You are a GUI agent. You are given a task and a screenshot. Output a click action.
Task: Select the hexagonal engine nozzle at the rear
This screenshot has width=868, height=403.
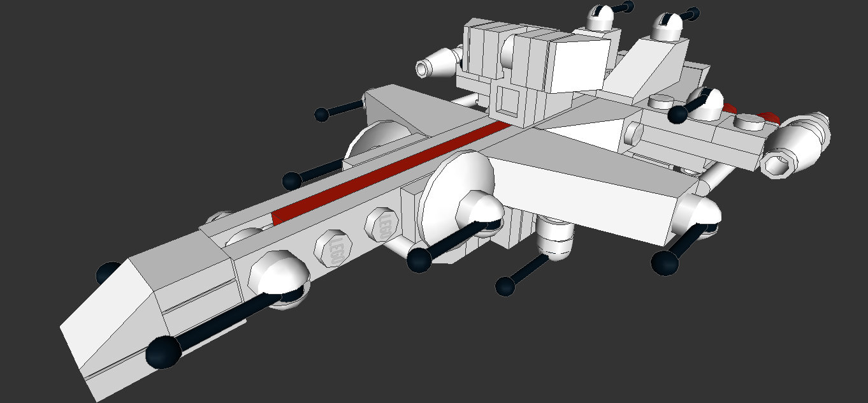(795, 147)
